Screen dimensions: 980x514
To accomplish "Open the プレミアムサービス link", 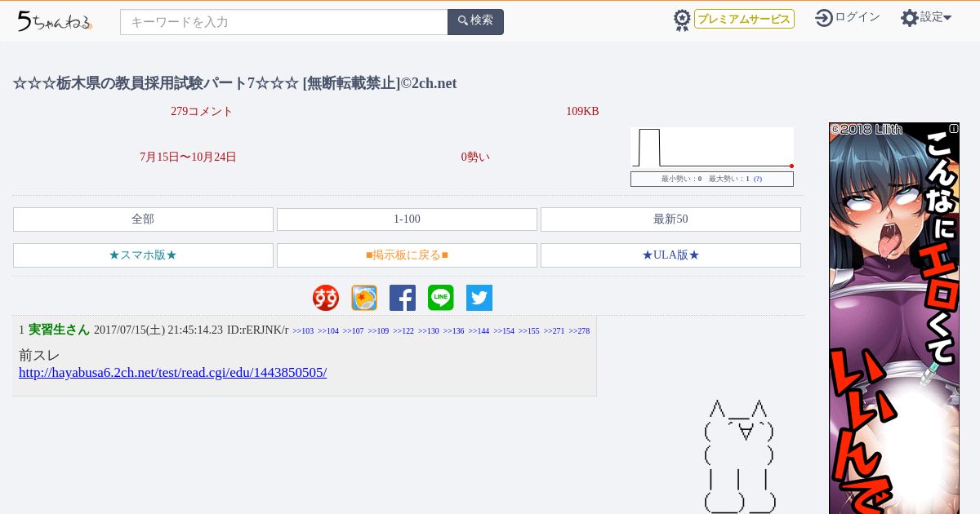I will pos(744,19).
